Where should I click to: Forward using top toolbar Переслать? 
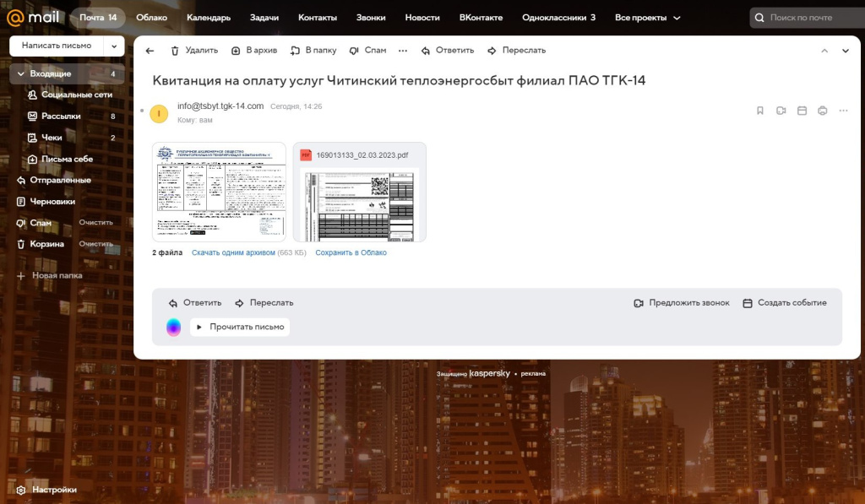point(516,50)
